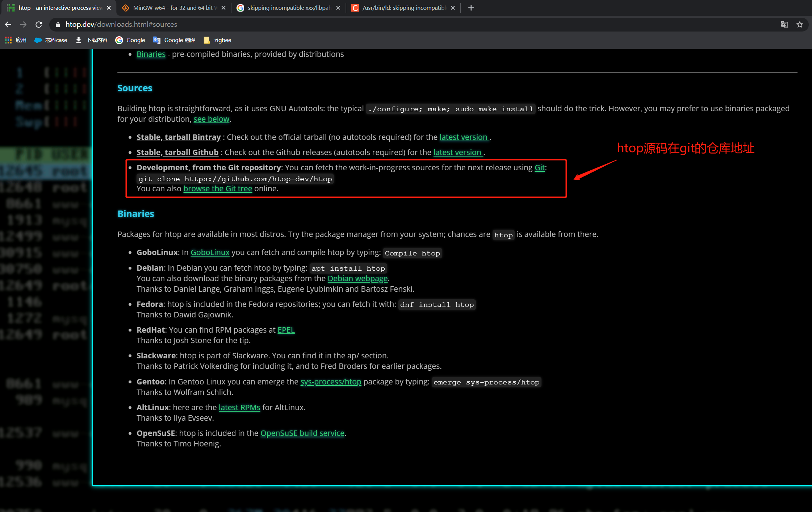Open the browse the Git tree link
The image size is (812, 512).
point(218,188)
